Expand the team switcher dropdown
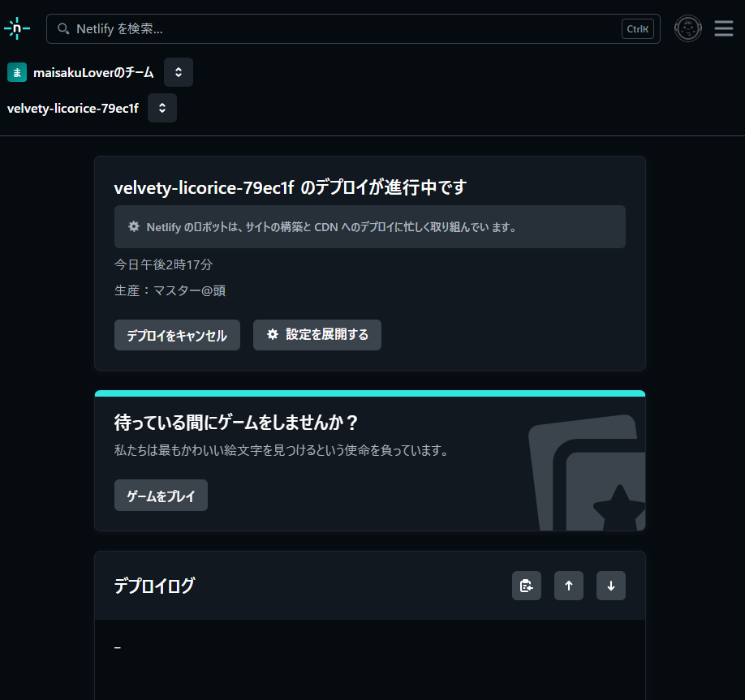The width and height of the screenshot is (745, 700). tap(179, 72)
